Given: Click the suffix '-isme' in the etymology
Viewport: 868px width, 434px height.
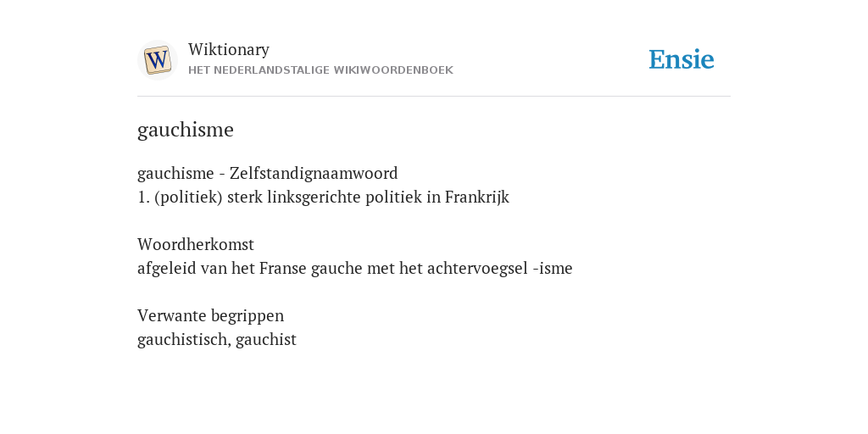Looking at the screenshot, I should click(x=553, y=269).
